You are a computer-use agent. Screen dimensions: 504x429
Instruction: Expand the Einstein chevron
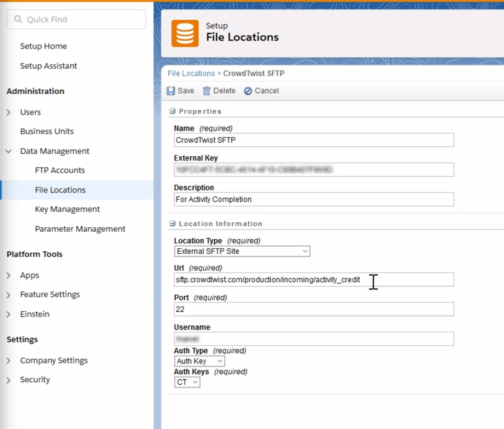coord(8,314)
